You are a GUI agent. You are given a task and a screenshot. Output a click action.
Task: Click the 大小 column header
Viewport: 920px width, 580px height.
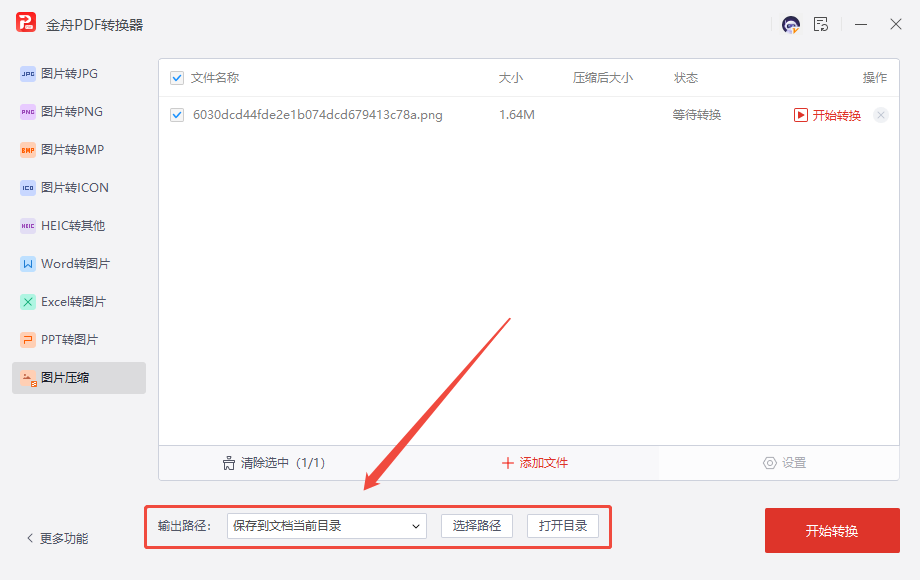[510, 78]
